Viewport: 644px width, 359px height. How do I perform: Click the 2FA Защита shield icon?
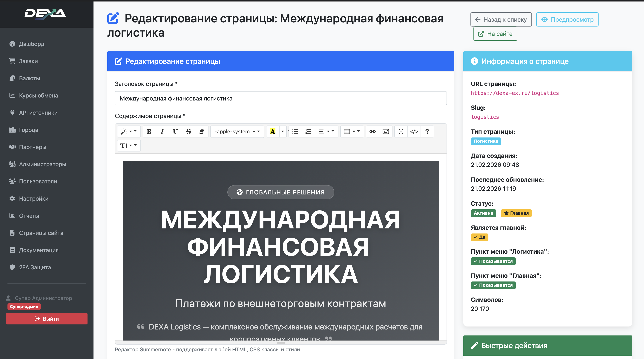tap(12, 267)
